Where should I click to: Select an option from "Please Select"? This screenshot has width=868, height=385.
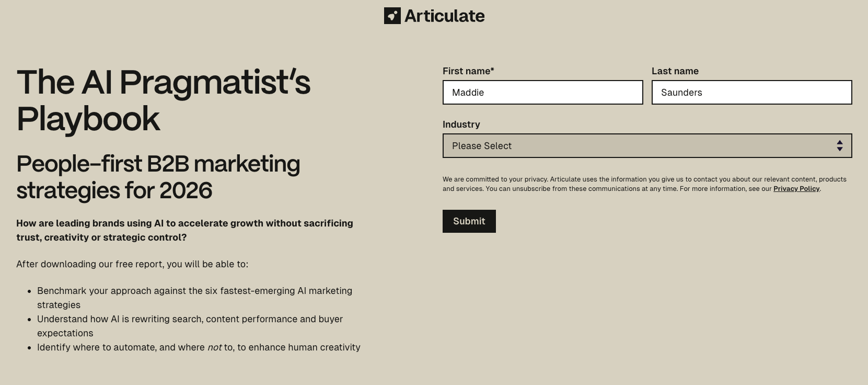(575, 145)
